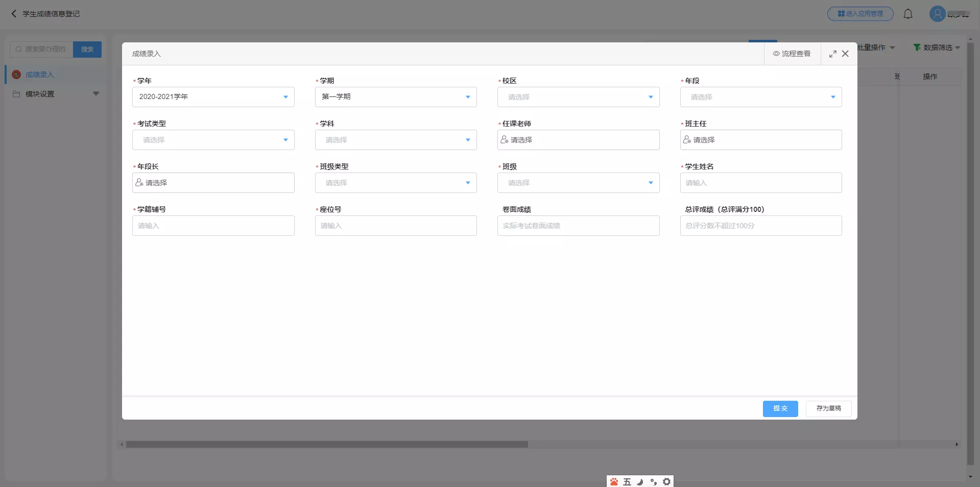This screenshot has height=487, width=980.
Task: Click the user avatar icon
Action: [938, 14]
